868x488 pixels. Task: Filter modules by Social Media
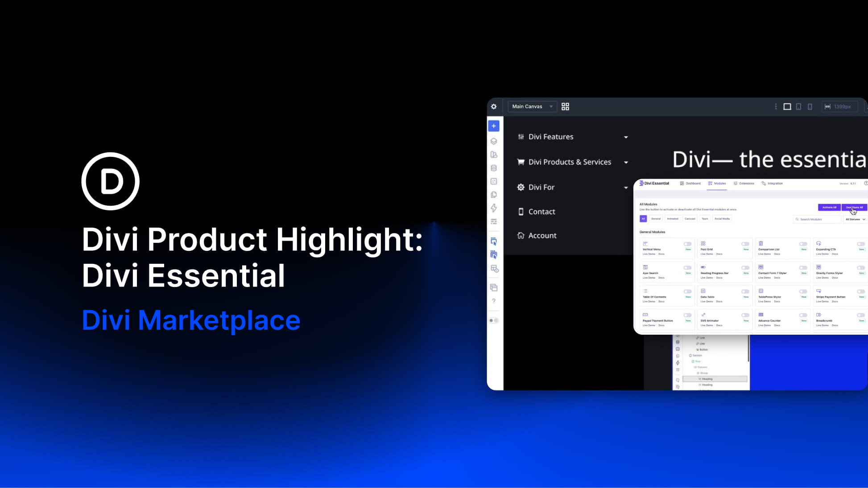click(x=722, y=219)
